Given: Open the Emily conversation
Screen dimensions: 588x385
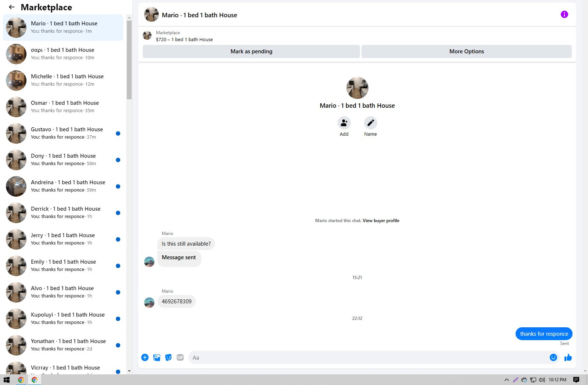Looking at the screenshot, I should pyautogui.click(x=63, y=266).
